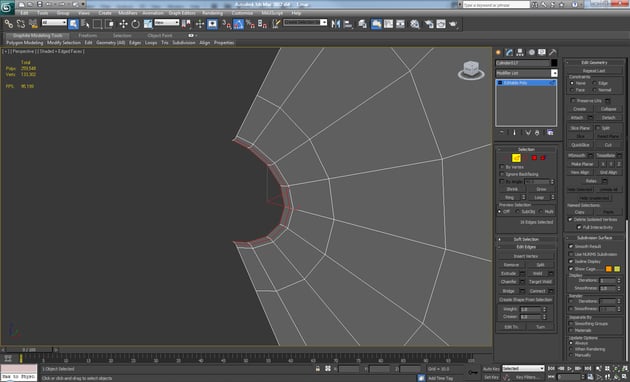Select the Edge sub-object level icon
Image resolution: width=630 pixels, height=382 pixels.
(x=516, y=158)
